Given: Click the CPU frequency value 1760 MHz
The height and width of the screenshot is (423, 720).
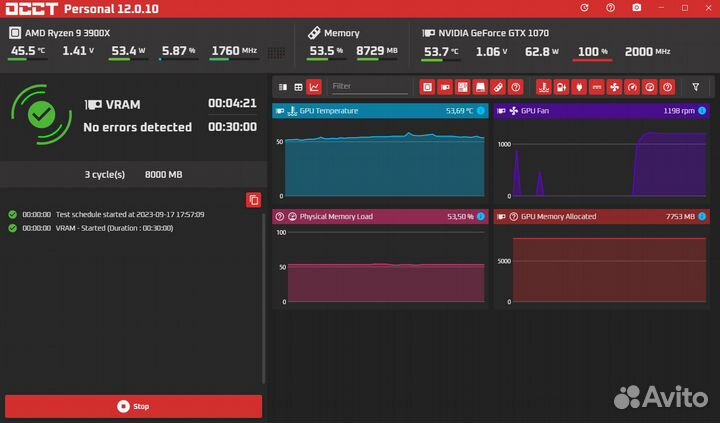Looking at the screenshot, I should 234,51.
